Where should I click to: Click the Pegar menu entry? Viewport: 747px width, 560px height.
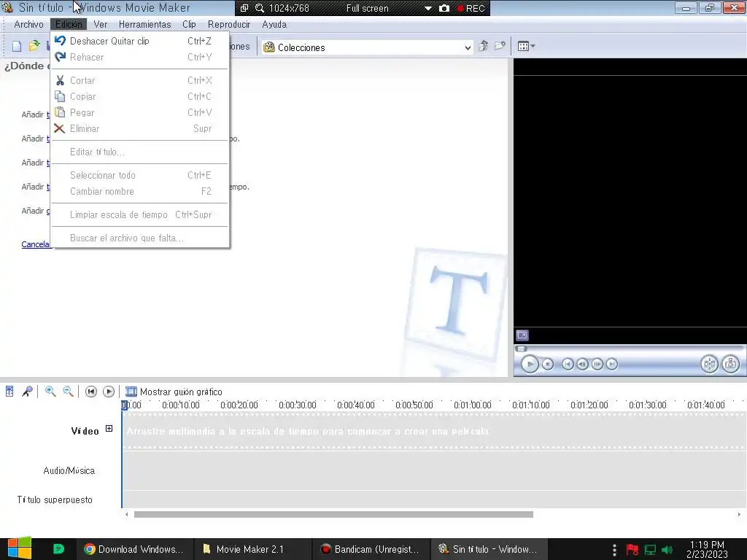(x=139, y=113)
